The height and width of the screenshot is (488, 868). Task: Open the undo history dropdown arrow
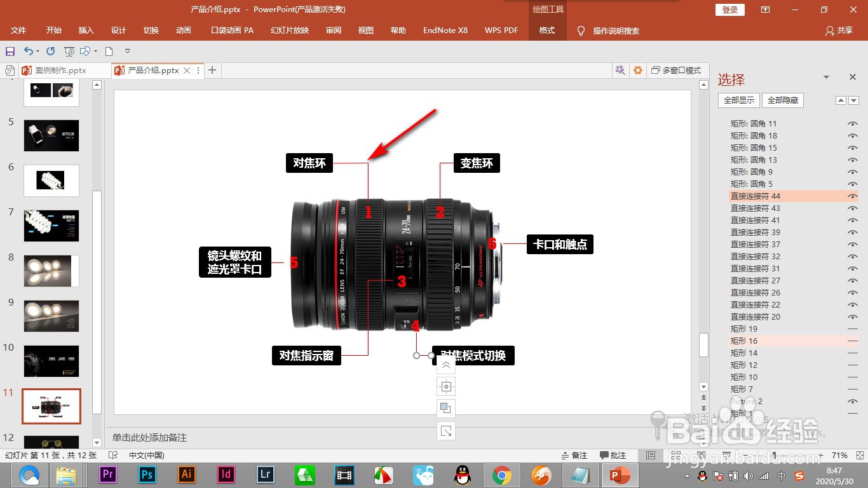(37, 51)
